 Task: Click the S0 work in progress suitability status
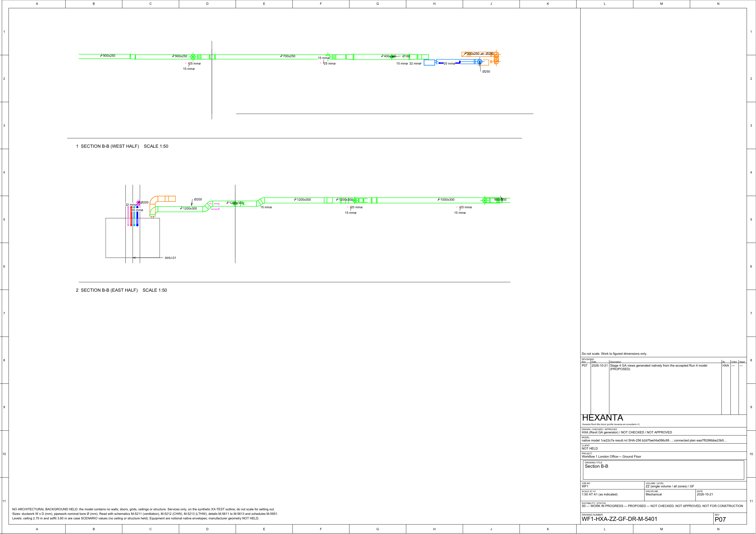pyautogui.click(x=662, y=506)
